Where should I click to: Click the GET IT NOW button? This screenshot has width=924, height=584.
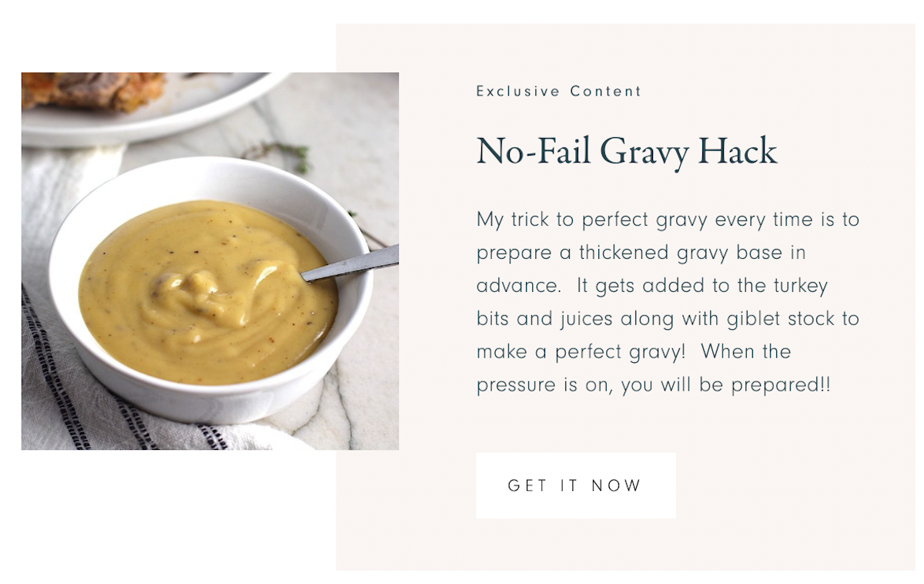(575, 485)
